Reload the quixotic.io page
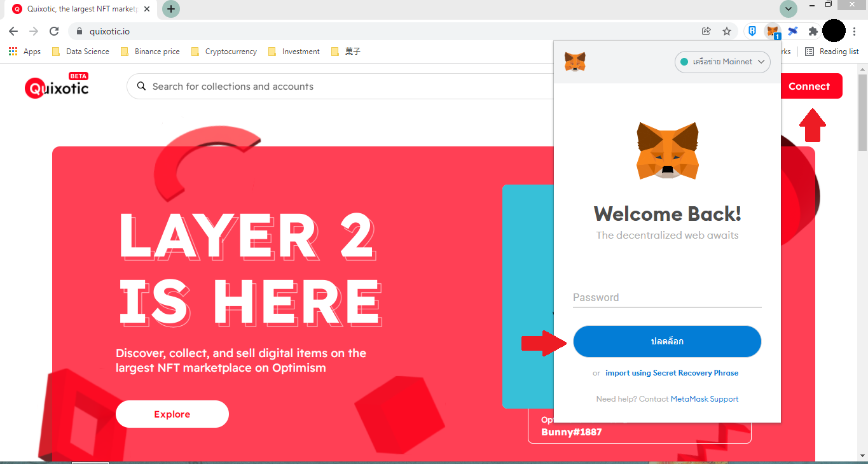Viewport: 868px width, 464px height. (x=54, y=31)
